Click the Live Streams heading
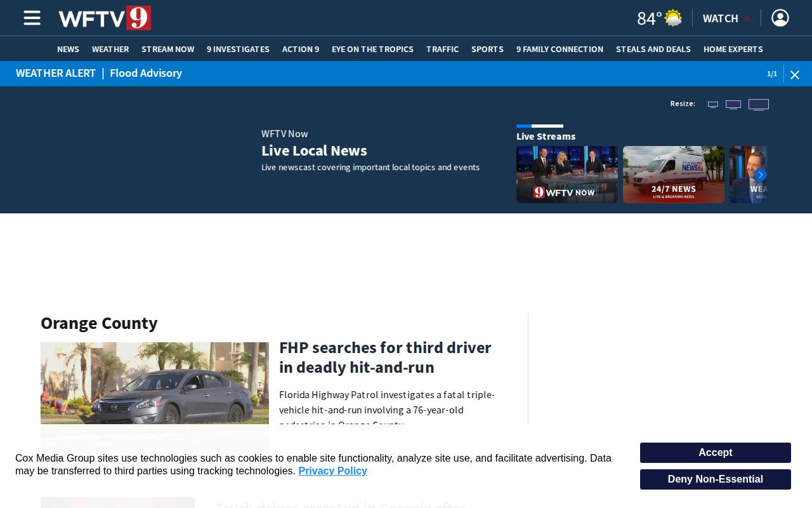Viewport: 812px width, 508px height. (546, 137)
